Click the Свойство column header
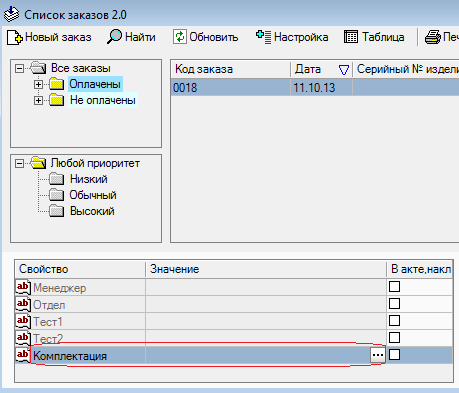 [x=80, y=269]
